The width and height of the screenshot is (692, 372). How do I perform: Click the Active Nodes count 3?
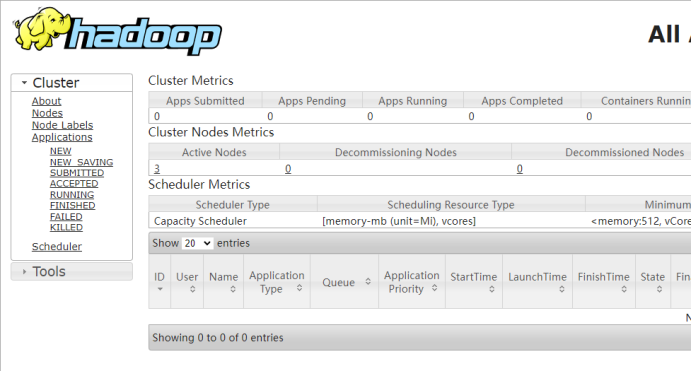tap(157, 169)
